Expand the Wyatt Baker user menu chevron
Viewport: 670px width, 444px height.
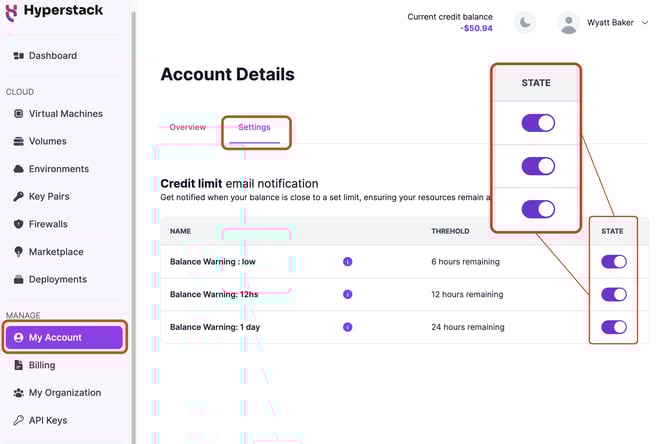(x=645, y=23)
